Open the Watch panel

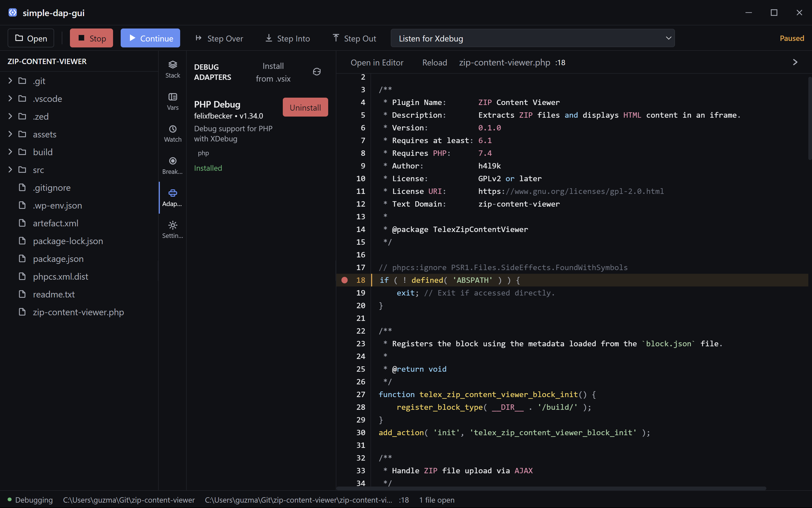tap(173, 133)
